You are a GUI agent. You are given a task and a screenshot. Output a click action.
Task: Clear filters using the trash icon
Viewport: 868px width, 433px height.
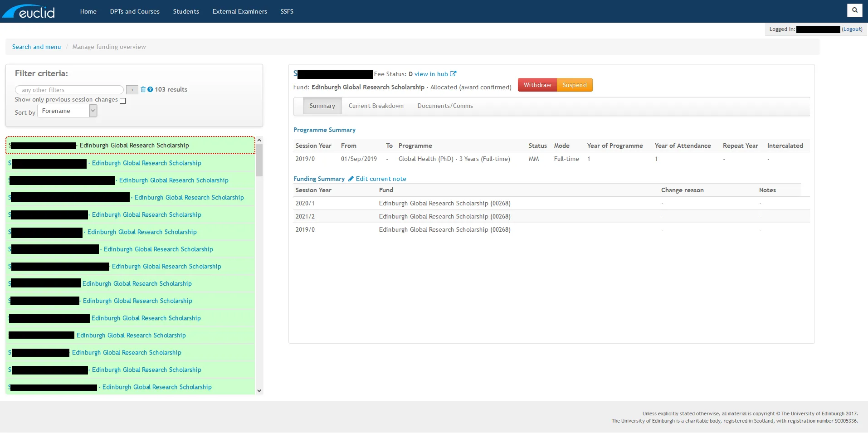point(143,89)
